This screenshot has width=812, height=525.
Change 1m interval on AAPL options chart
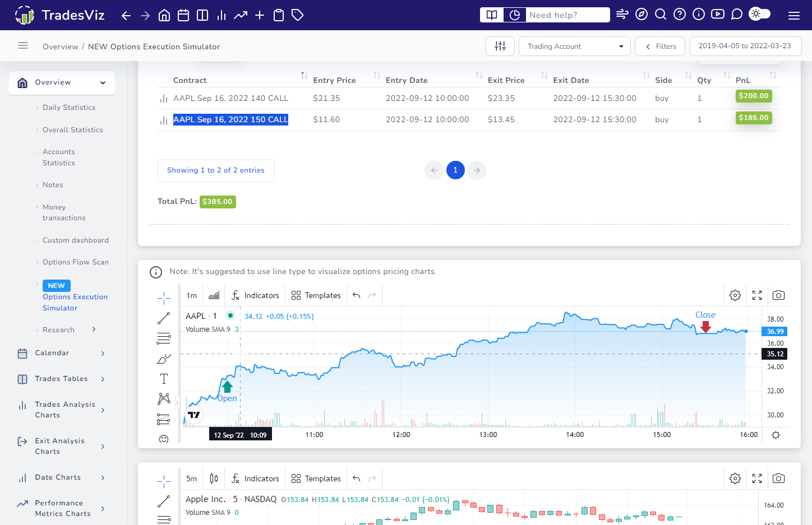click(192, 295)
